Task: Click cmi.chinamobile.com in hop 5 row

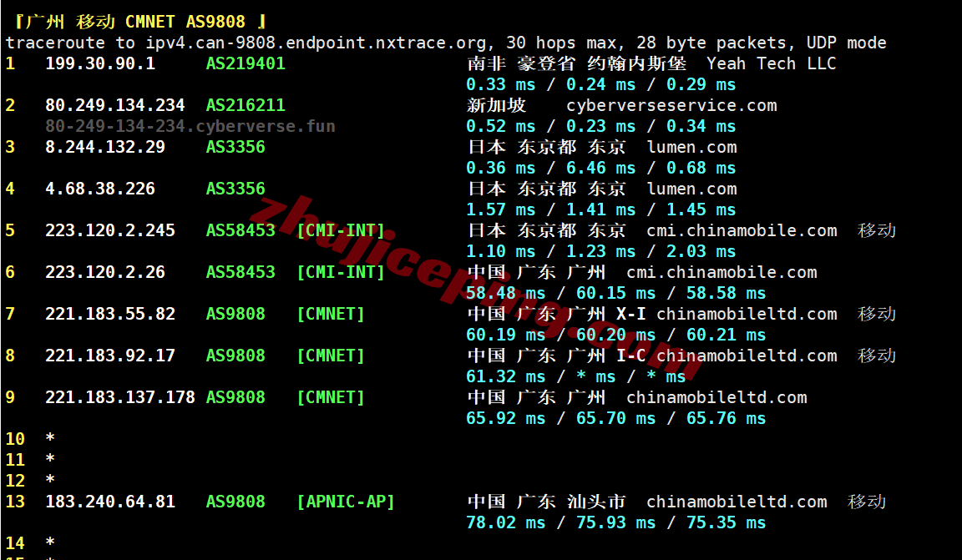Action: pyautogui.click(x=742, y=230)
